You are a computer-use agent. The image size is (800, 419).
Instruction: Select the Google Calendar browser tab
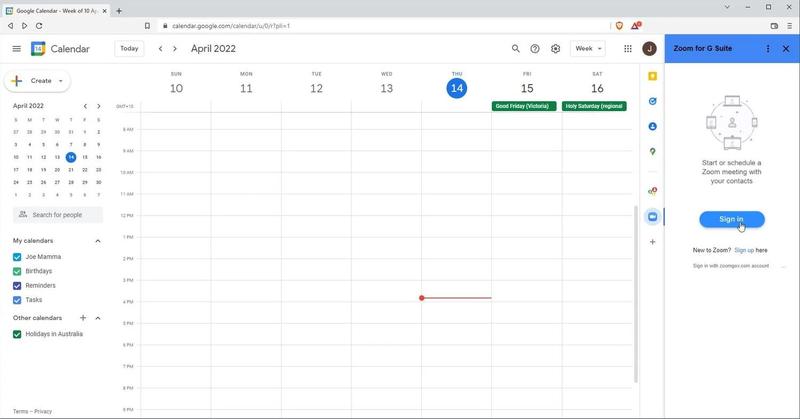click(x=56, y=11)
